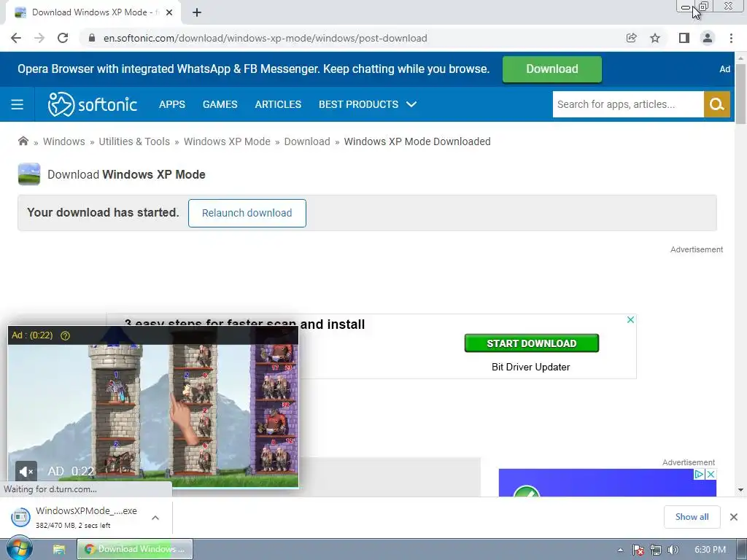Bookmark this page with the star

pyautogui.click(x=655, y=38)
